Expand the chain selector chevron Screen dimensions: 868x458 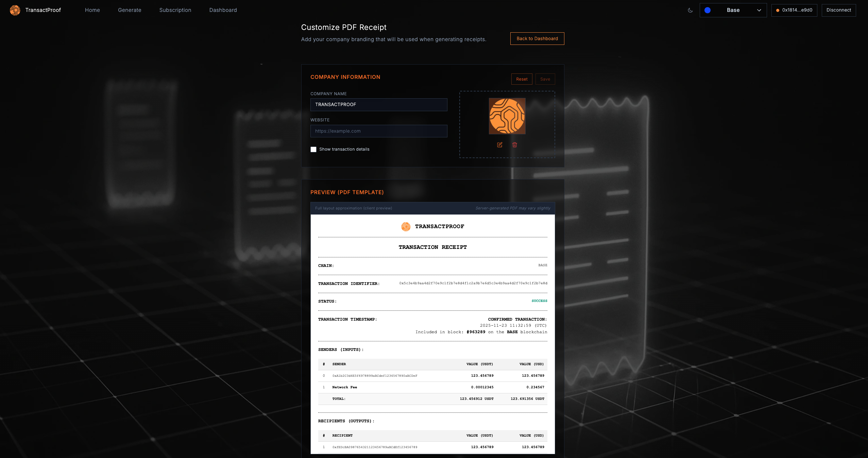coord(759,10)
